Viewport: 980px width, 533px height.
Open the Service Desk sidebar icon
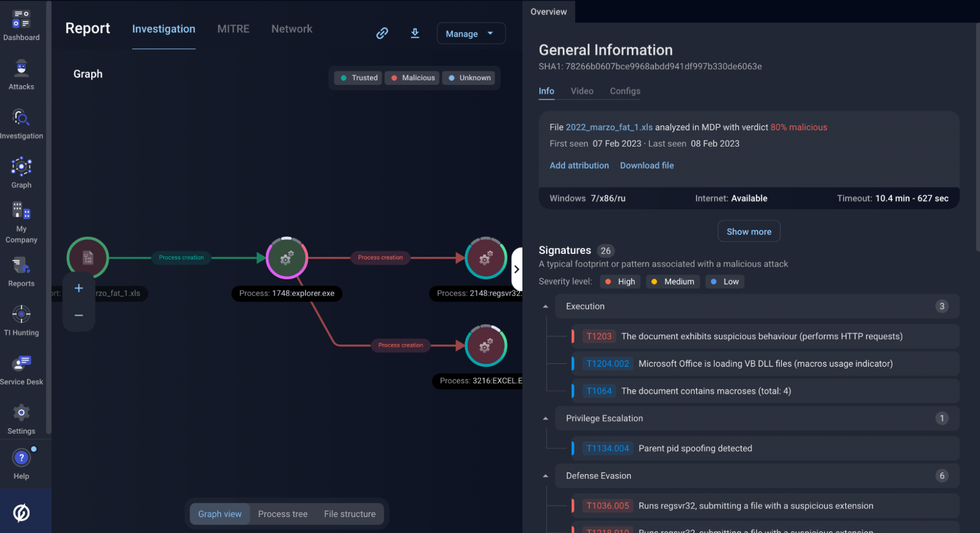[x=21, y=368]
